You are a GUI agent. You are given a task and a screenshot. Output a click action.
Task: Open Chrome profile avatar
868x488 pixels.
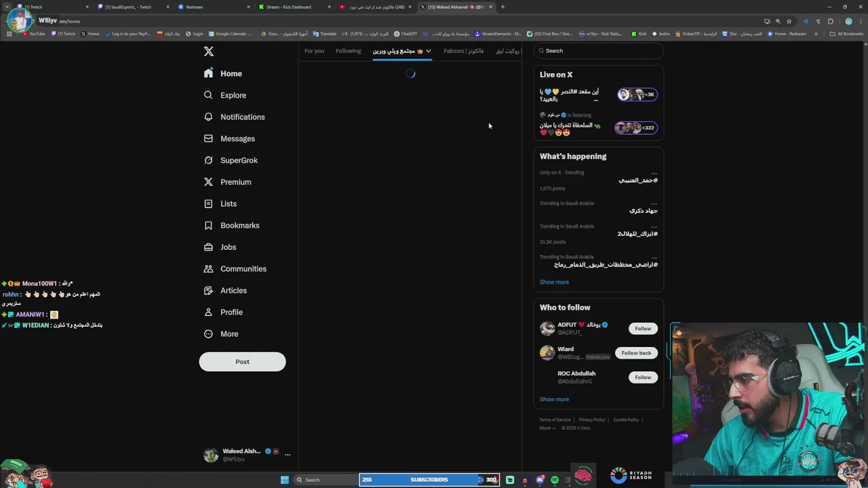tap(848, 21)
